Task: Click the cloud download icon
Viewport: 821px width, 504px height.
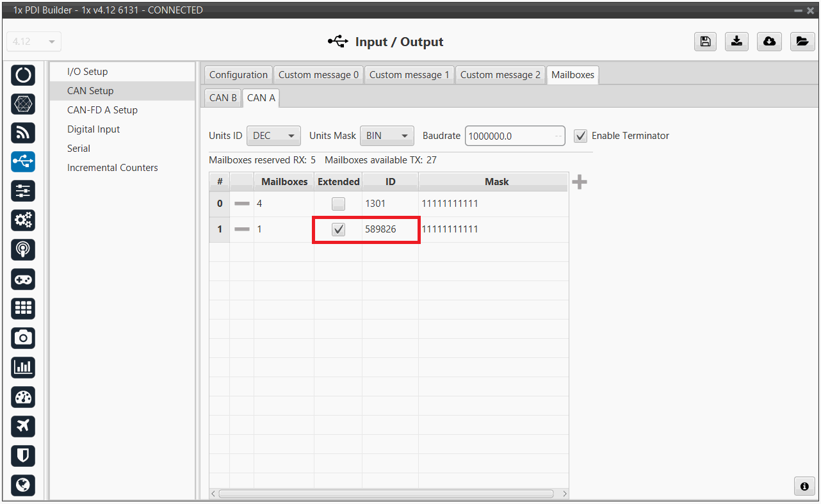Action: tap(769, 42)
